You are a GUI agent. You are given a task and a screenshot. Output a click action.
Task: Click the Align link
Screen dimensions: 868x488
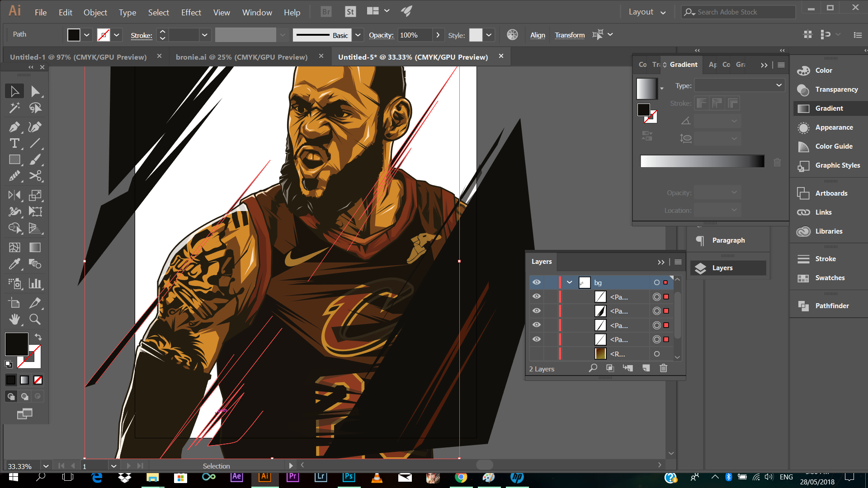(x=538, y=35)
